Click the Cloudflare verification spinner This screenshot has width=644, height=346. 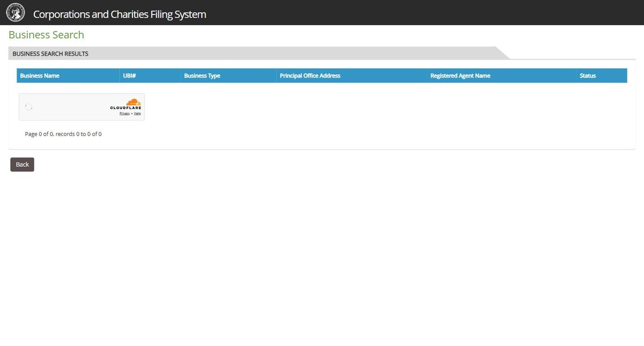[x=29, y=107]
